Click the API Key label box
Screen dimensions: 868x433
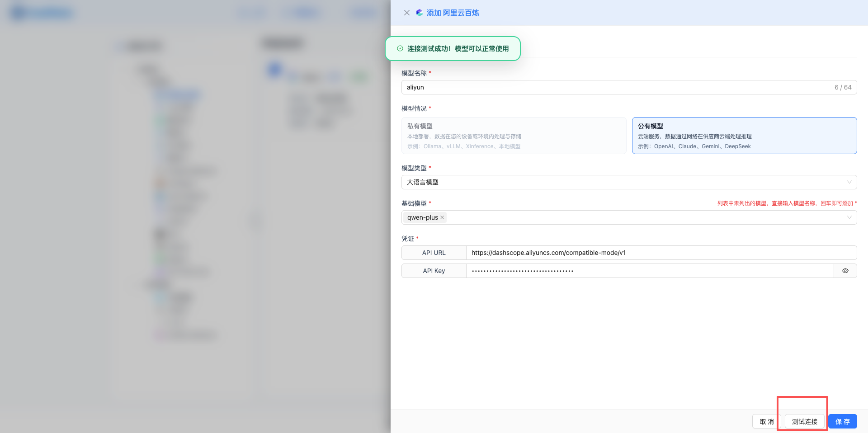(434, 271)
